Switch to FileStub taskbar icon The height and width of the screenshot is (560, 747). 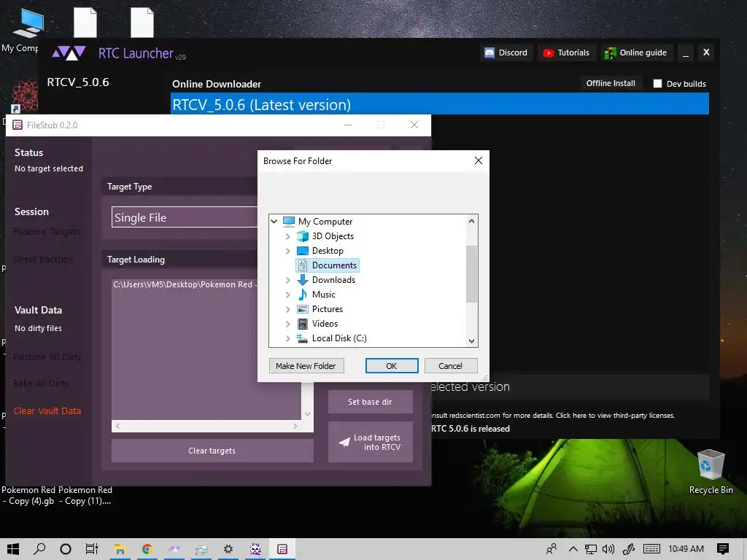(282, 549)
